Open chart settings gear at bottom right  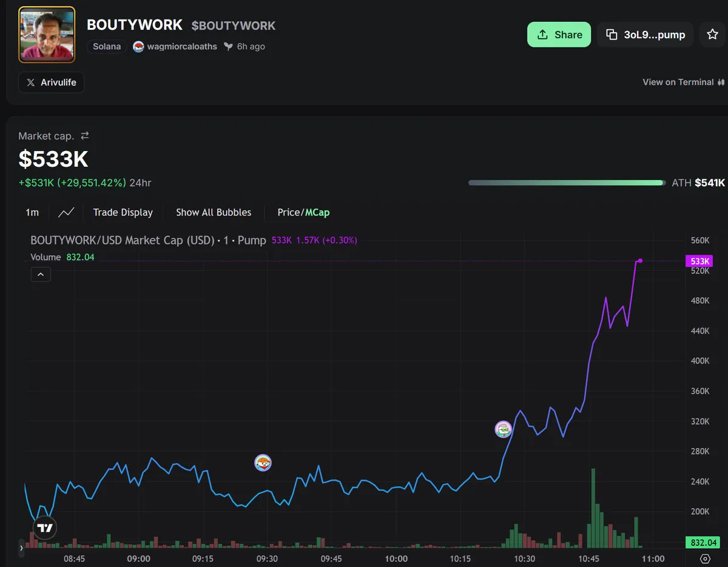(x=705, y=559)
